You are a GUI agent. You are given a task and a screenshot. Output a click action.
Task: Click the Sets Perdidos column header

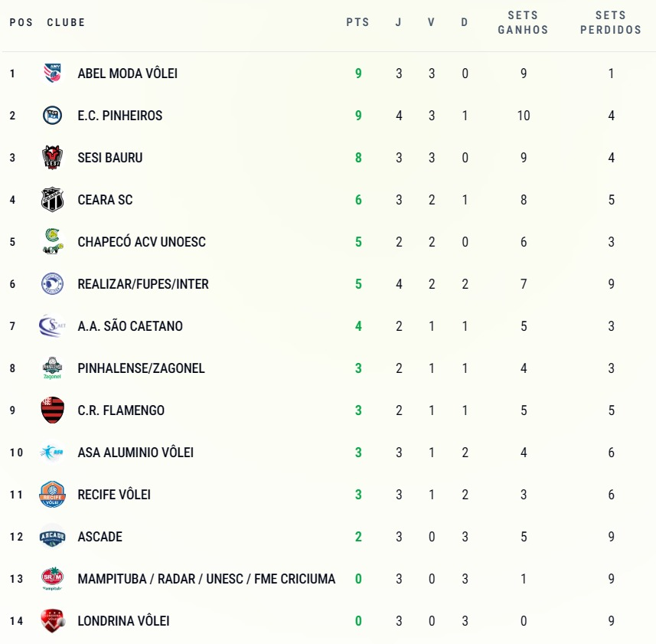(611, 22)
